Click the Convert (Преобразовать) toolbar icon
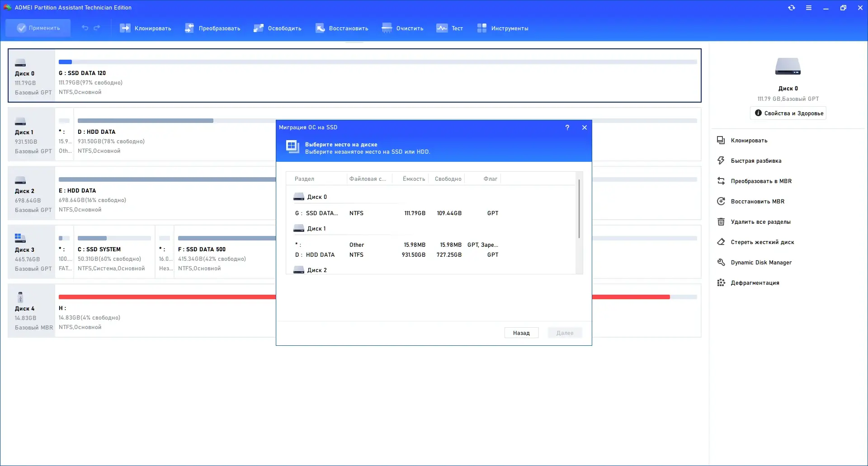868x466 pixels. [x=189, y=28]
